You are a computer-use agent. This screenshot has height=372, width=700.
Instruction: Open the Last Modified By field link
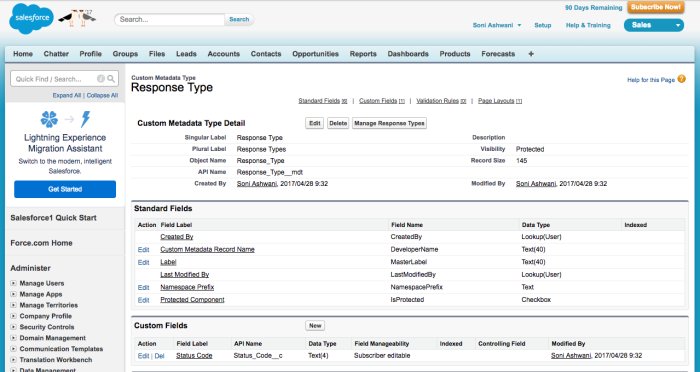coord(184,275)
